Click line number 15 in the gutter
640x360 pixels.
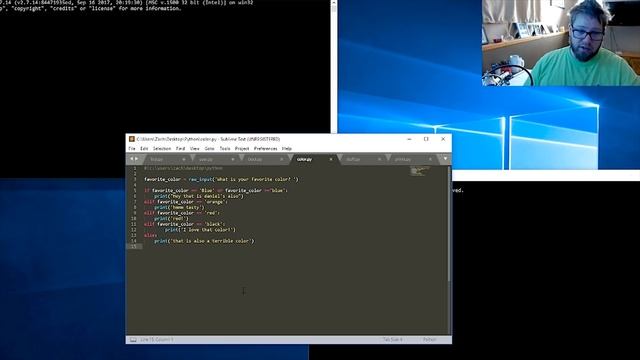click(134, 247)
